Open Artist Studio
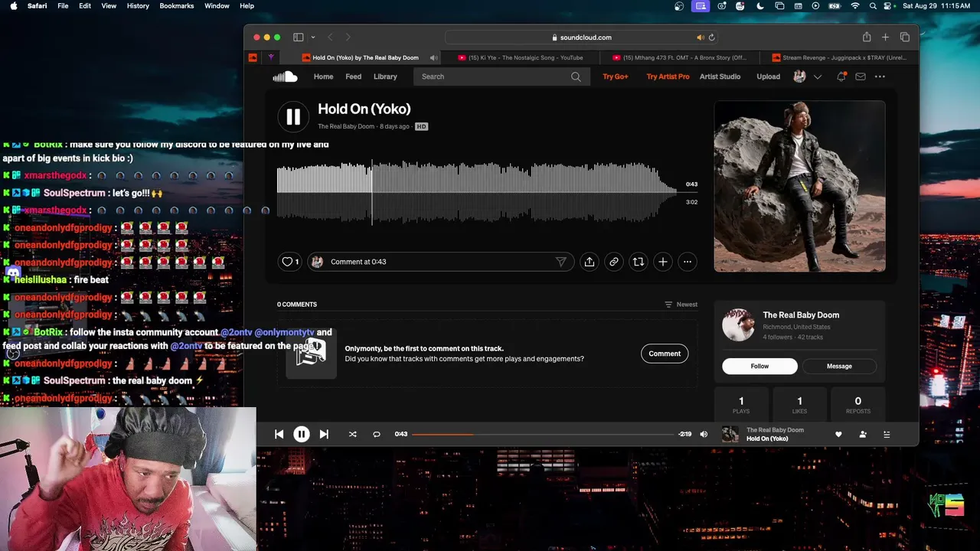The image size is (980, 551). click(720, 77)
